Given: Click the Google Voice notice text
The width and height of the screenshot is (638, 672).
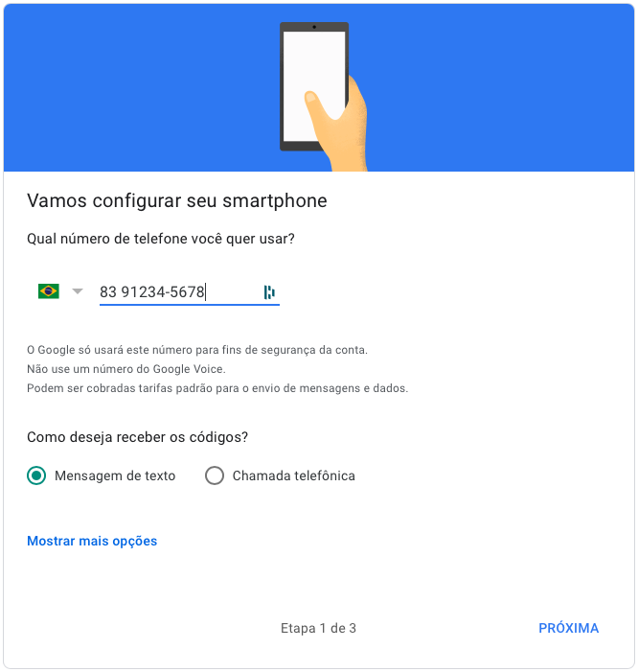Looking at the screenshot, I should point(126,369).
